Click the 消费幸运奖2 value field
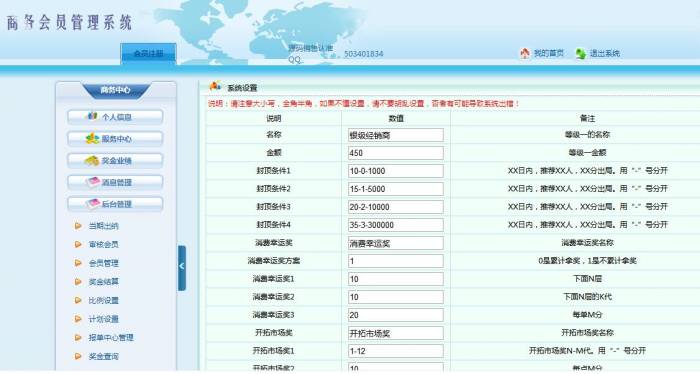Screen dimensions: 700x374 tap(396, 297)
